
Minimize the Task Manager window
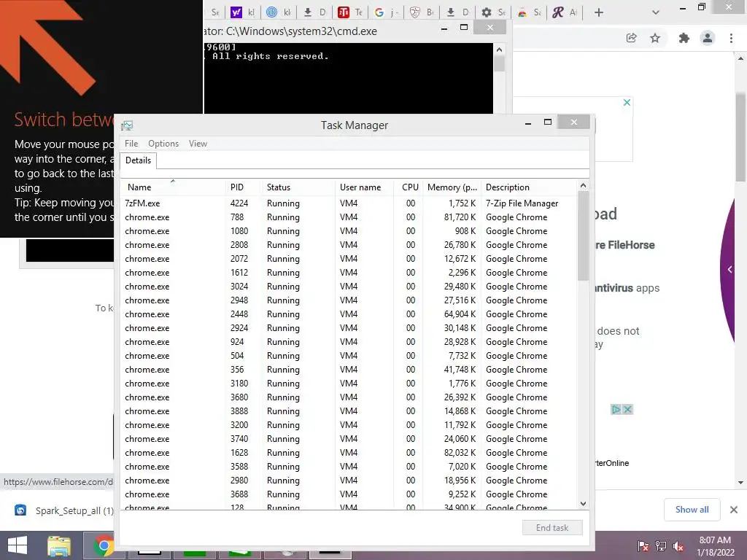[x=528, y=122]
